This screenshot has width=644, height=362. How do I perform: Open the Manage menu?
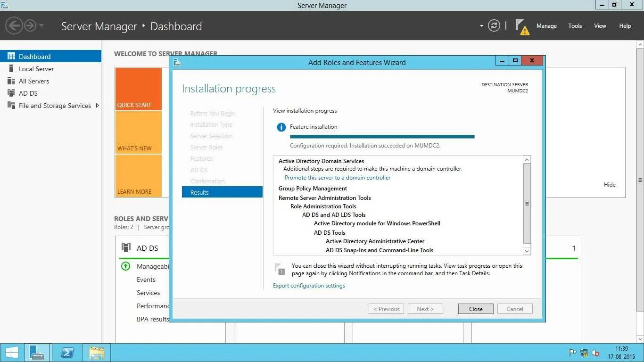coord(546,26)
